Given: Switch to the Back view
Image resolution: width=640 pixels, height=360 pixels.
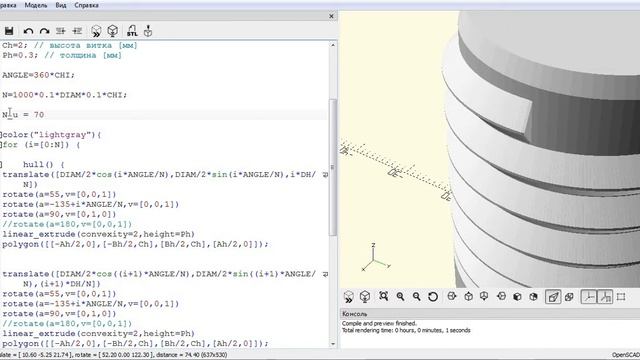Looking at the screenshot, I should pyautogui.click(x=533, y=297).
